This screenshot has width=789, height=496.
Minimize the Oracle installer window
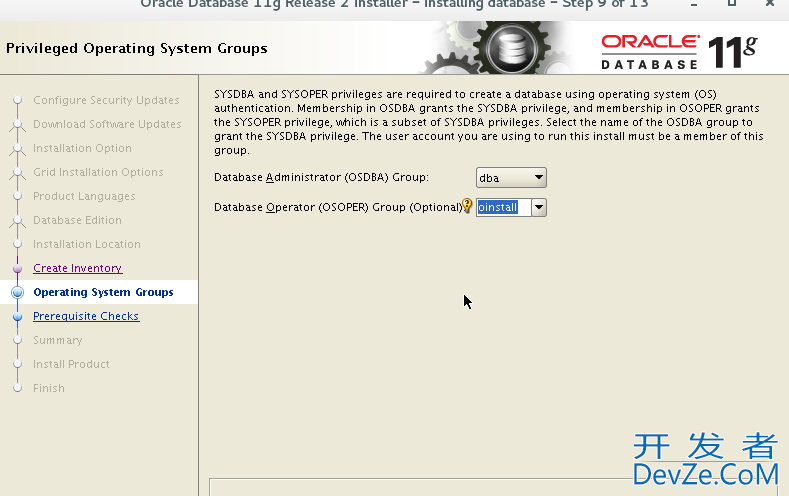694,3
